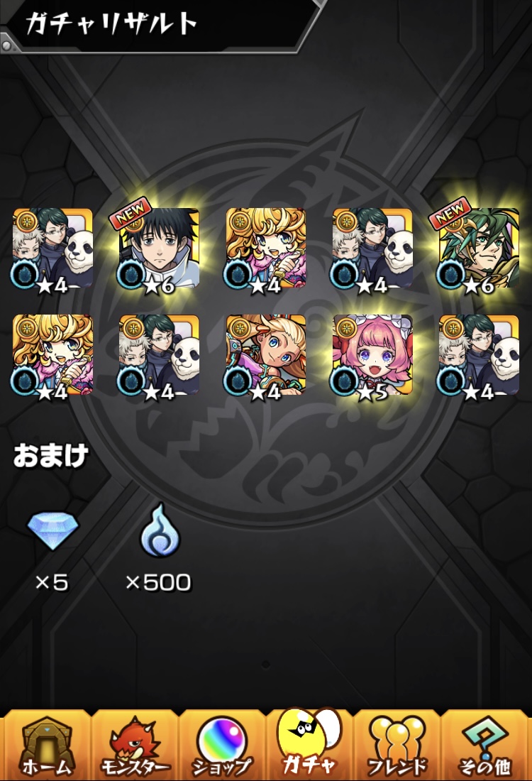Select the NEW ★6 black-haired boy character
Screen dimensions: 532x781
click(x=159, y=248)
